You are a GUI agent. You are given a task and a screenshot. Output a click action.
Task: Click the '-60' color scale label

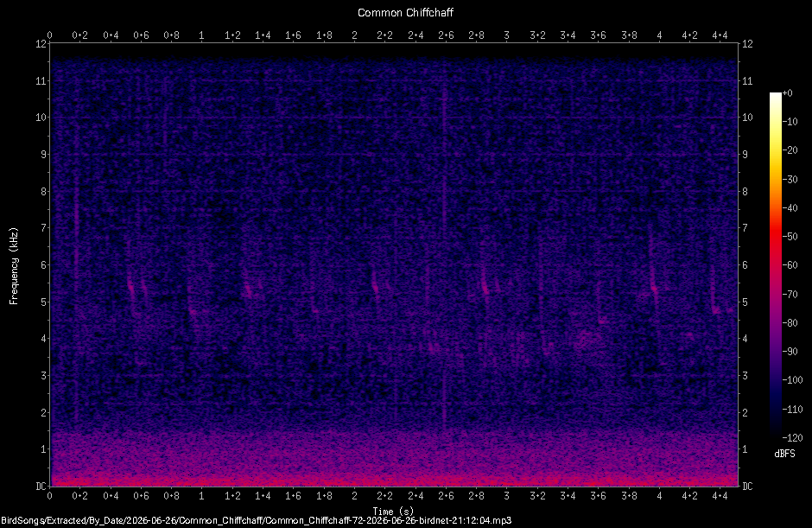click(790, 265)
